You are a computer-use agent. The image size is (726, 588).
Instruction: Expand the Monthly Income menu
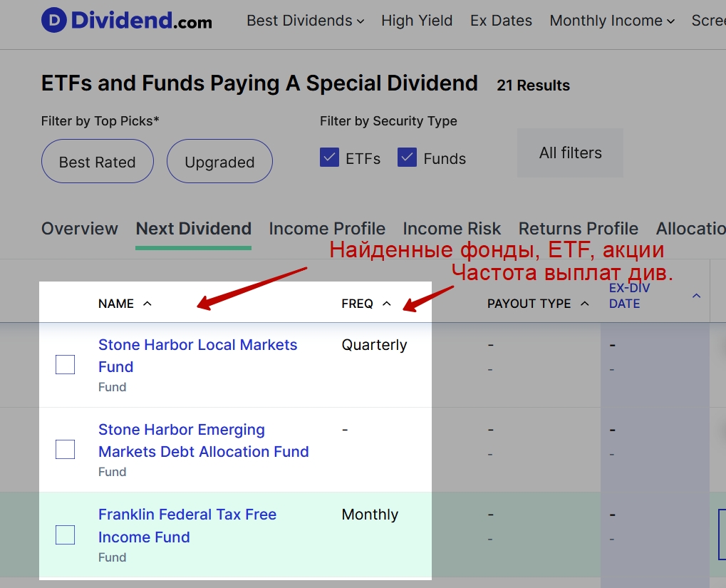[611, 21]
